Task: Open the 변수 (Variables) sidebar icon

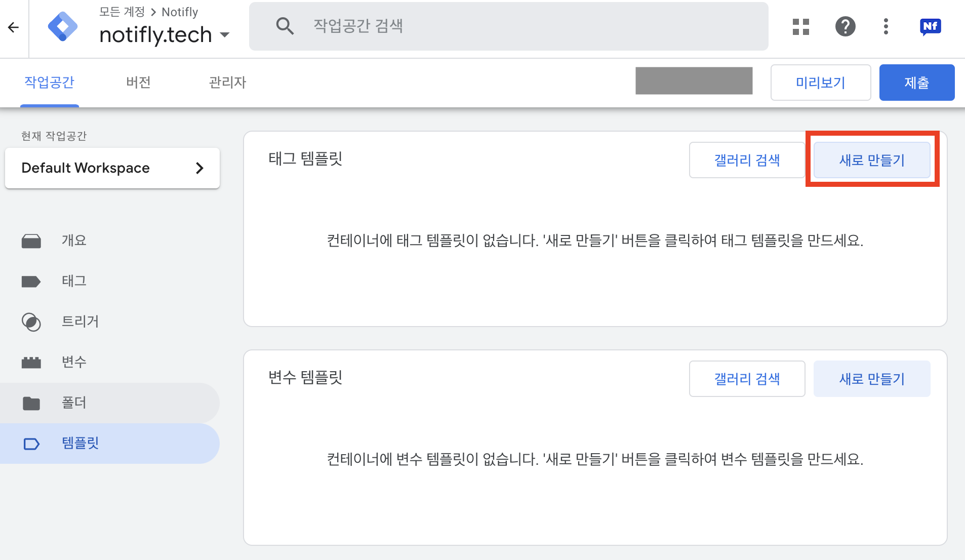Action: click(31, 362)
